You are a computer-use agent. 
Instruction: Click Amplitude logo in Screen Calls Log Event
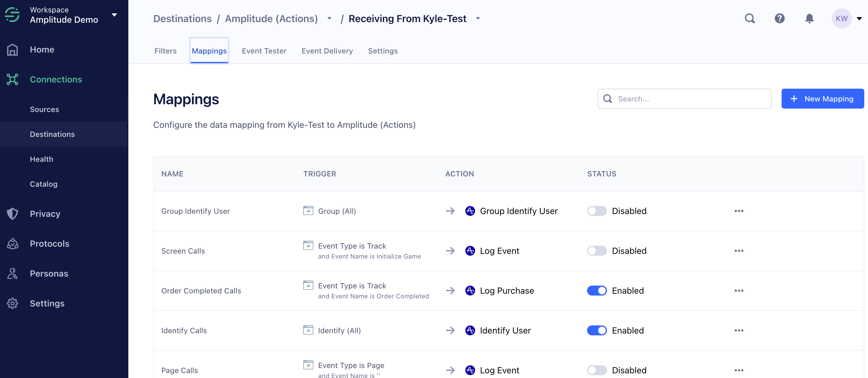tap(470, 250)
